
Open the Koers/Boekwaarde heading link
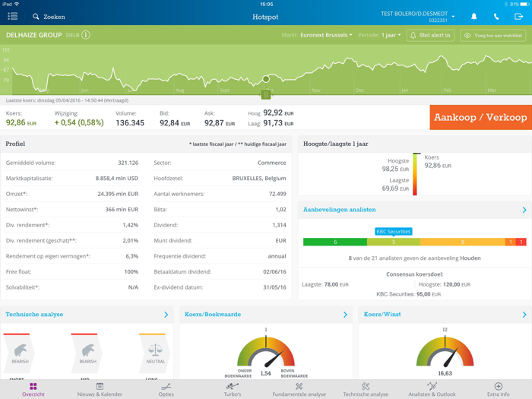(x=213, y=314)
